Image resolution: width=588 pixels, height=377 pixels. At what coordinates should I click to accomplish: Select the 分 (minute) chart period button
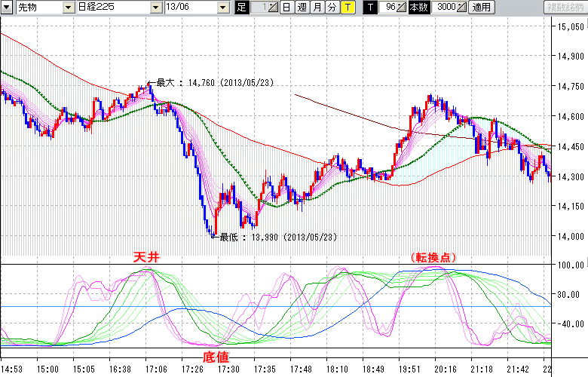click(x=332, y=8)
